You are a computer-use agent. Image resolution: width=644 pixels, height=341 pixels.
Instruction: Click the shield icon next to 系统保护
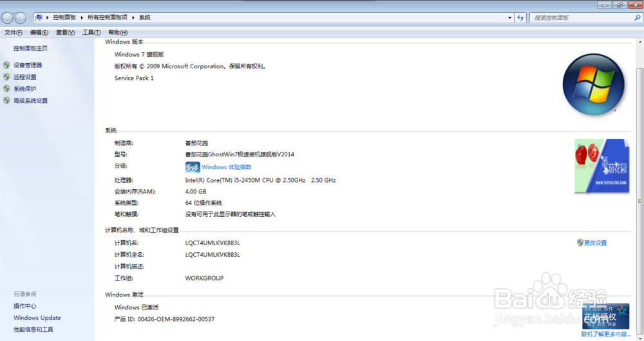click(6, 89)
